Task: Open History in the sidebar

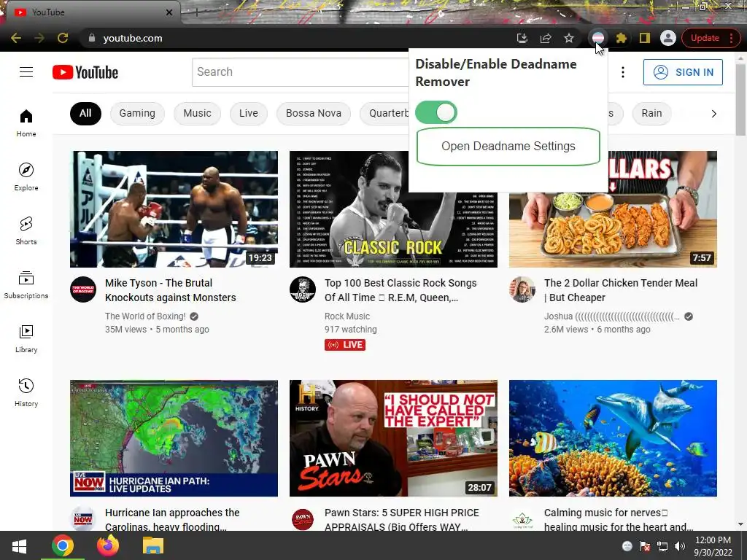Action: point(26,392)
